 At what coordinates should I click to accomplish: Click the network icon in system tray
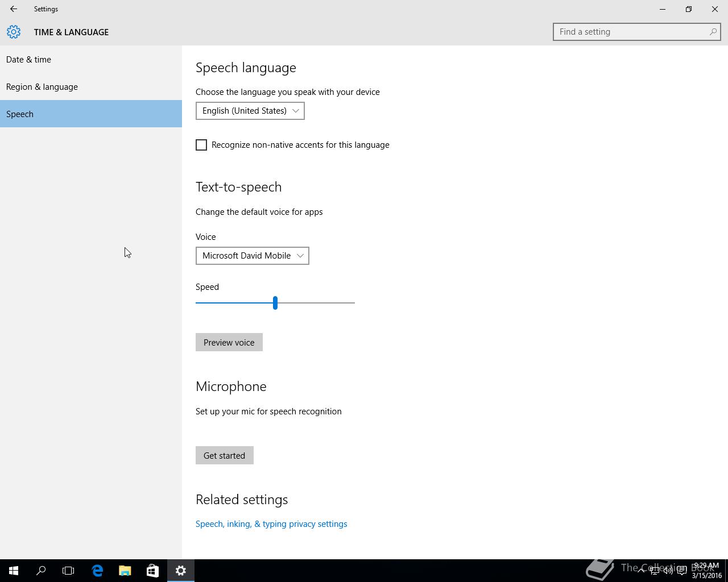(655, 571)
